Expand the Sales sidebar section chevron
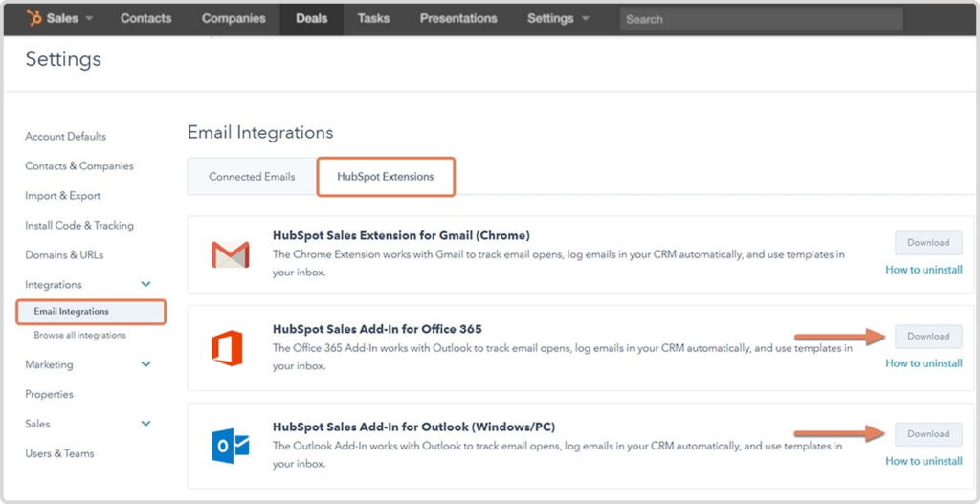The image size is (980, 504). (x=145, y=424)
